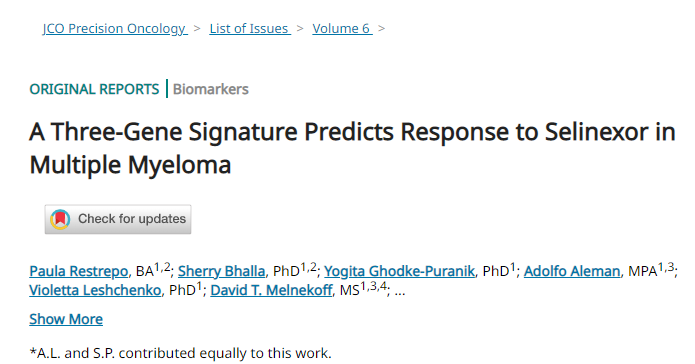Click the chevron after Volume 6
The height and width of the screenshot is (364, 695).
tap(382, 28)
